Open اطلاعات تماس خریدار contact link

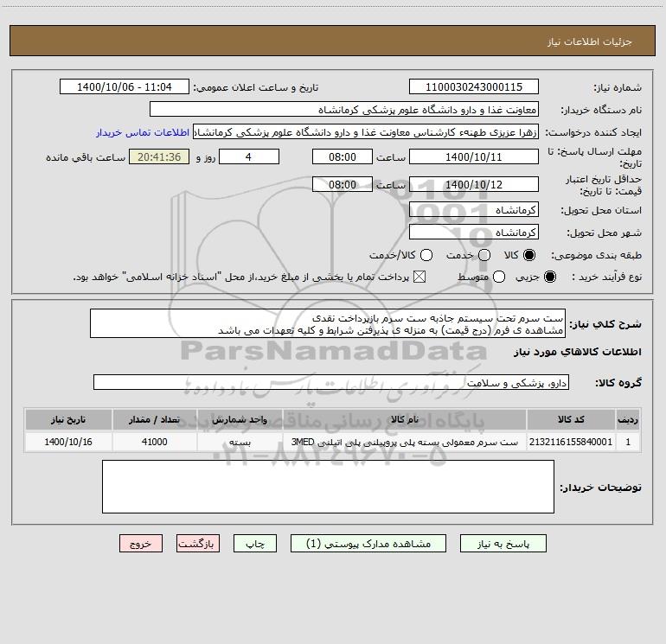pos(143,132)
